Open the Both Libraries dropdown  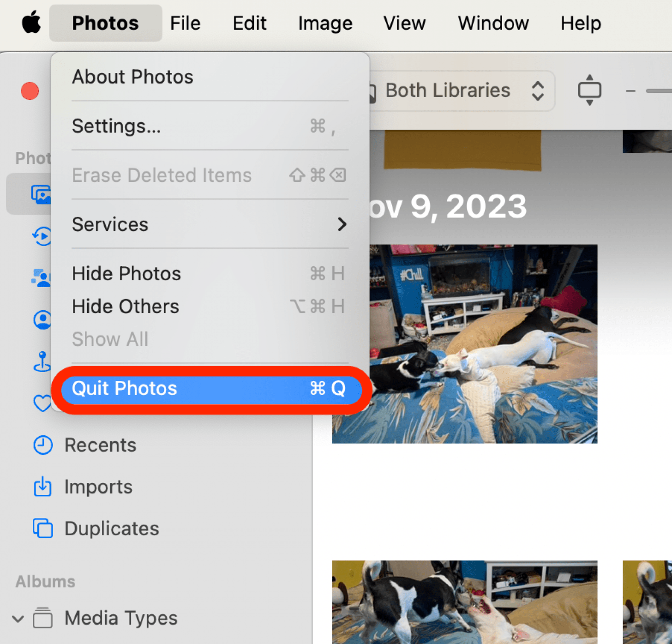coord(462,90)
